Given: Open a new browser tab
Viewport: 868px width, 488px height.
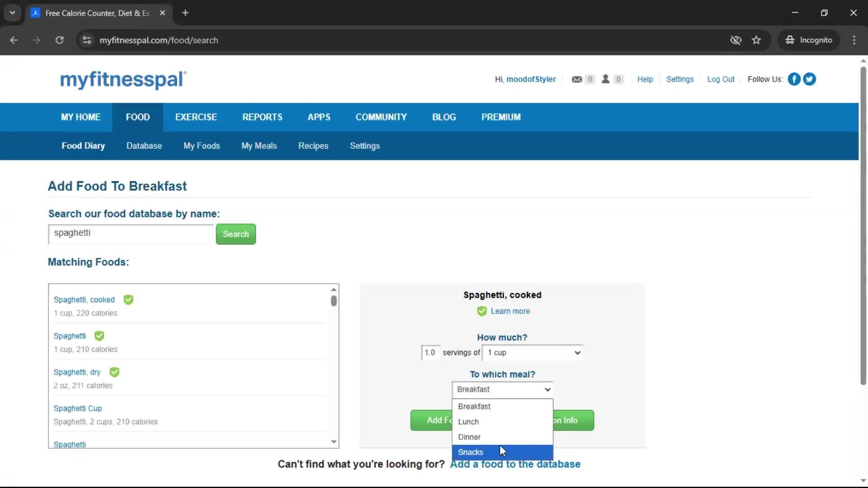Looking at the screenshot, I should 185,13.
